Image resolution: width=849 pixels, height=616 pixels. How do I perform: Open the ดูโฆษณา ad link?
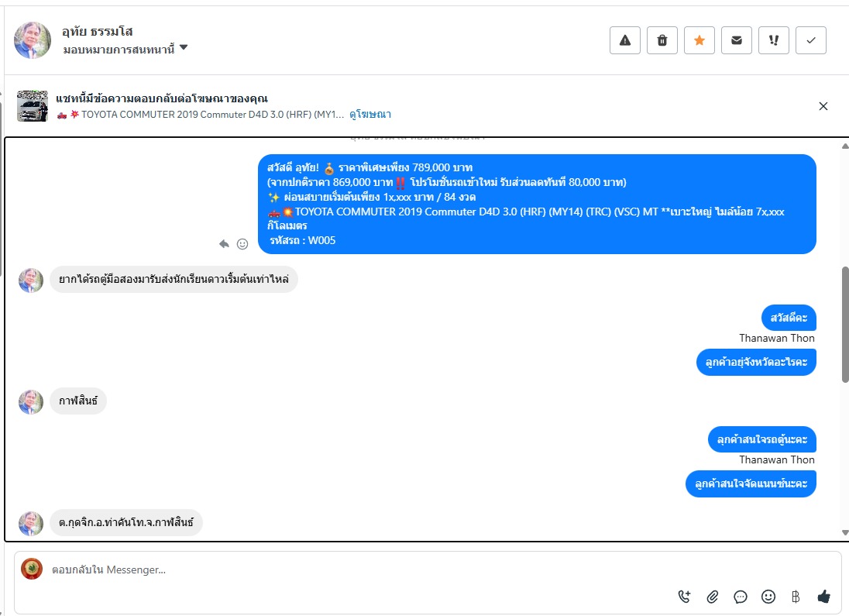point(370,115)
